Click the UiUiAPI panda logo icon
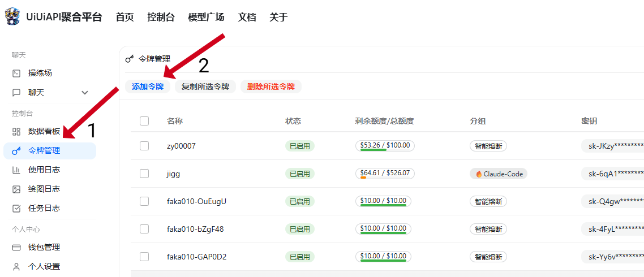Viewport: 644px width, 277px height. click(x=12, y=16)
